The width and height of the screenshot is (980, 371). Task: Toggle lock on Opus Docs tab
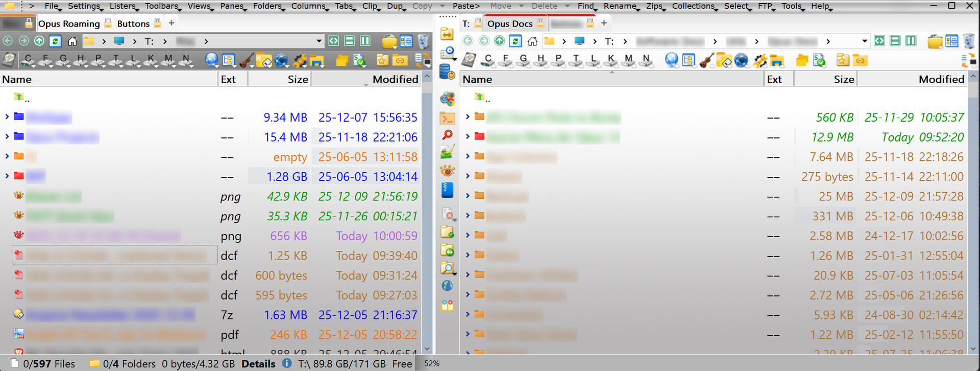(540, 23)
